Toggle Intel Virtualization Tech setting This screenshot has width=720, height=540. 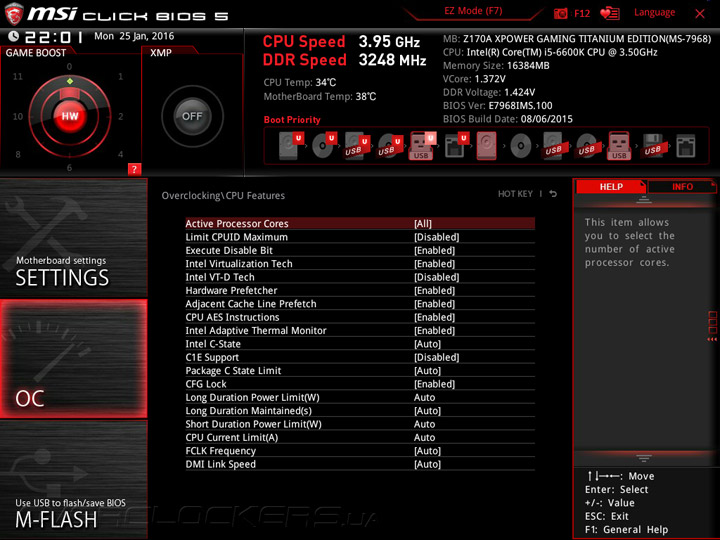360,264
